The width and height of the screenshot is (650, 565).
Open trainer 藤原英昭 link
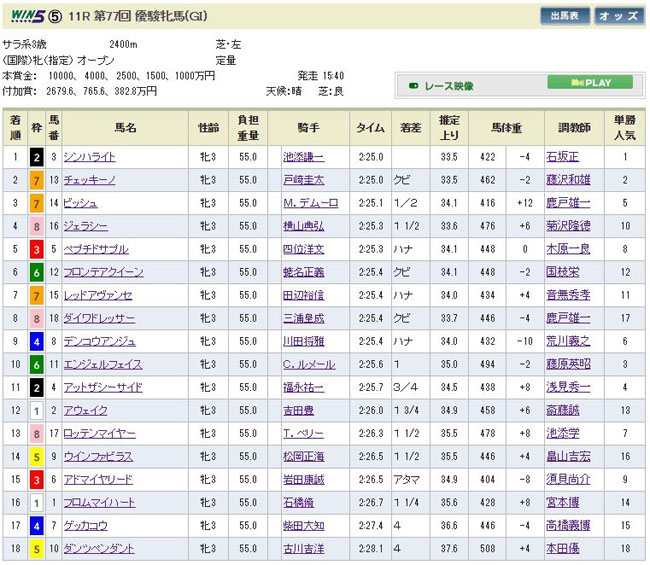(568, 364)
